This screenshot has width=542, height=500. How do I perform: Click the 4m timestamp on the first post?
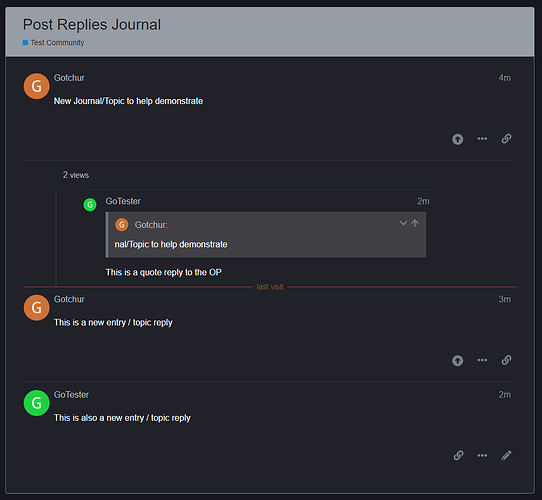click(x=504, y=78)
